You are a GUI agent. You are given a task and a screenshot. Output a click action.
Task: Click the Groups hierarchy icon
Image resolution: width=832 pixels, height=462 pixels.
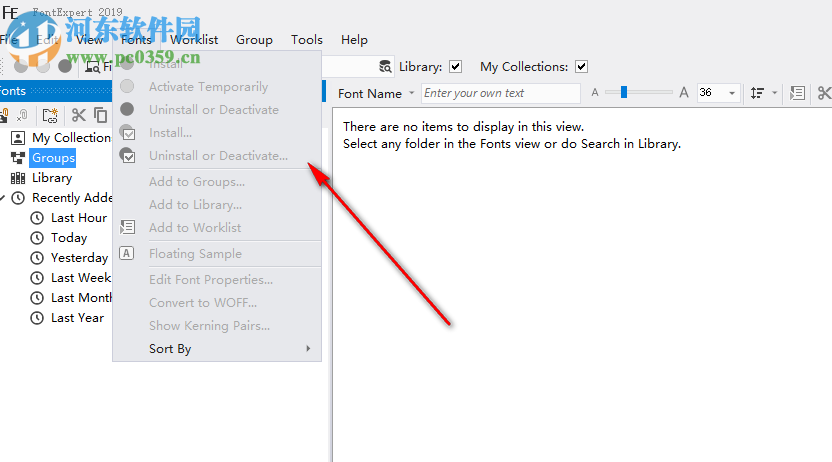click(18, 158)
